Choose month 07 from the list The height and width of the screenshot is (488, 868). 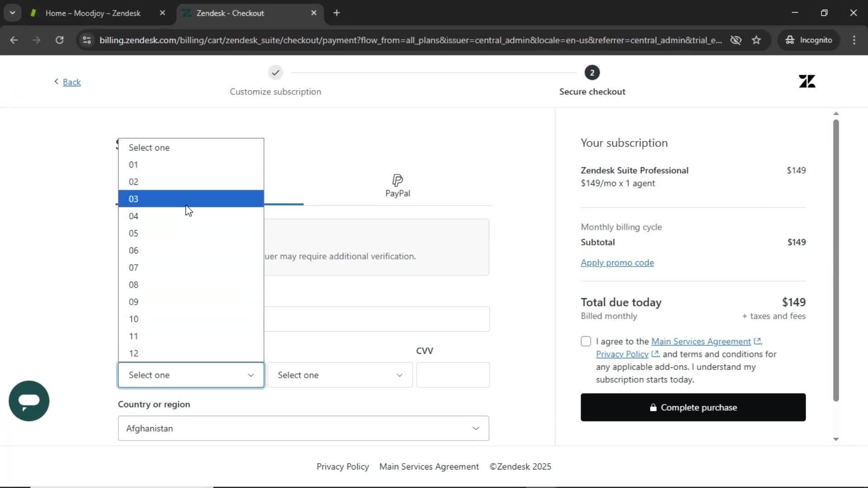(x=191, y=267)
